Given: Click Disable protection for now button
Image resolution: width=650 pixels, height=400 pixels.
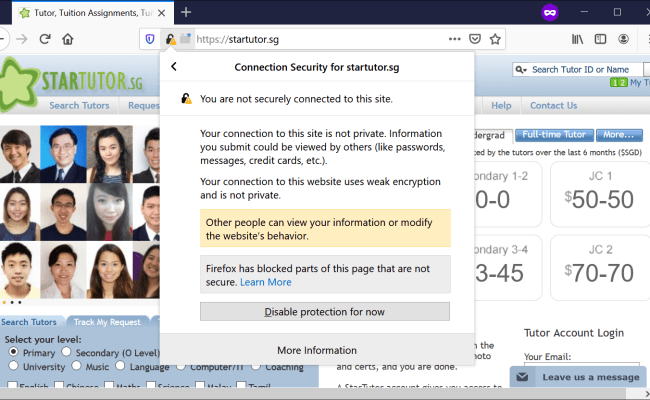Looking at the screenshot, I should [x=325, y=311].
